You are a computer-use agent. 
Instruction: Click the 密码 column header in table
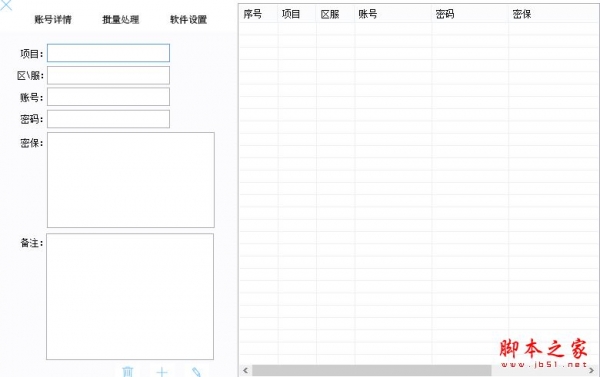470,14
